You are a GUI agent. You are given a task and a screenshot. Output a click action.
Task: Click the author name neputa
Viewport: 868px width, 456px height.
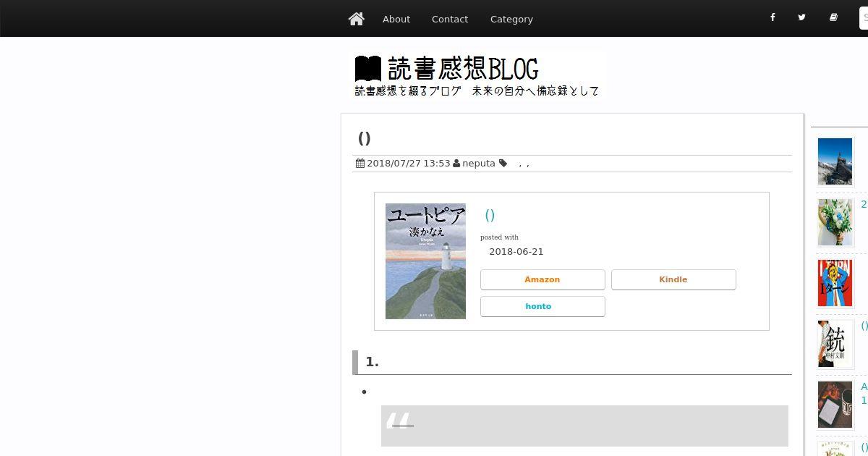[x=479, y=164]
